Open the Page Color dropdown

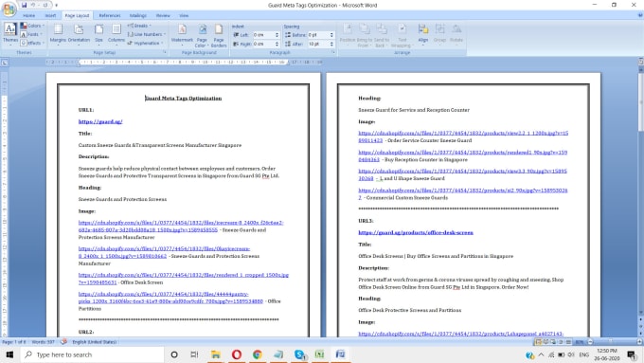point(202,35)
